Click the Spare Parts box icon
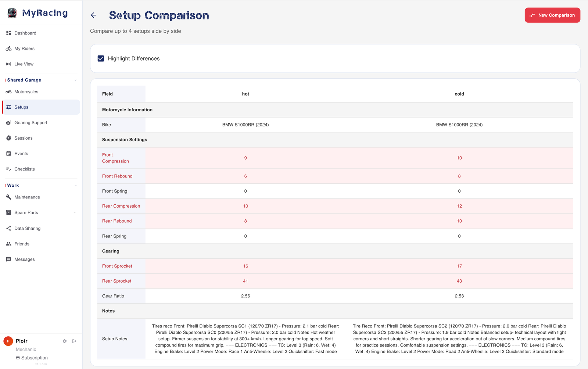Image resolution: width=588 pixels, height=369 pixels. 8,212
